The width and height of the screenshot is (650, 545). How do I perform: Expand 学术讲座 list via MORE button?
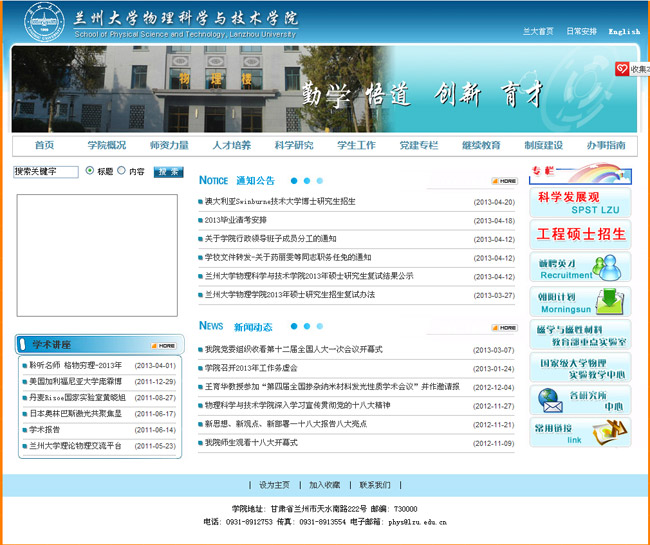tap(163, 345)
